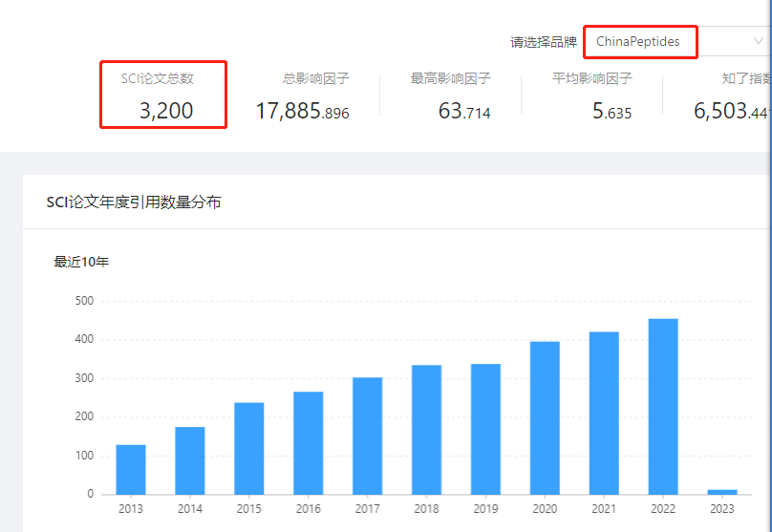
Task: Select the 最近10年 range label
Action: [81, 262]
